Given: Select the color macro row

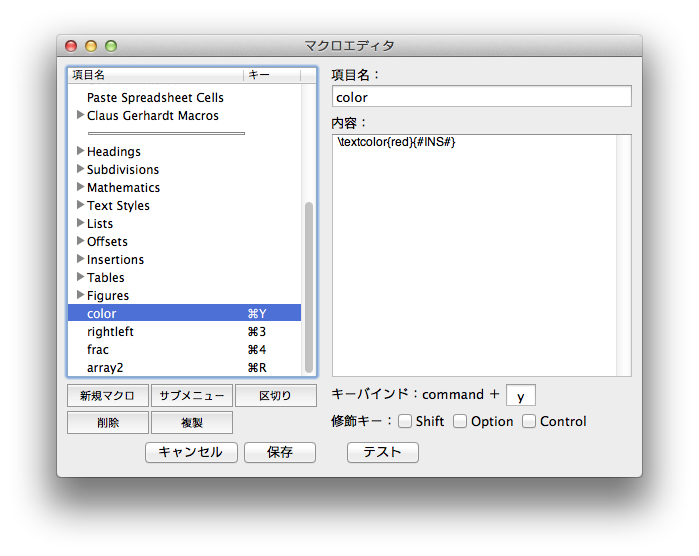Looking at the screenshot, I should (x=185, y=313).
